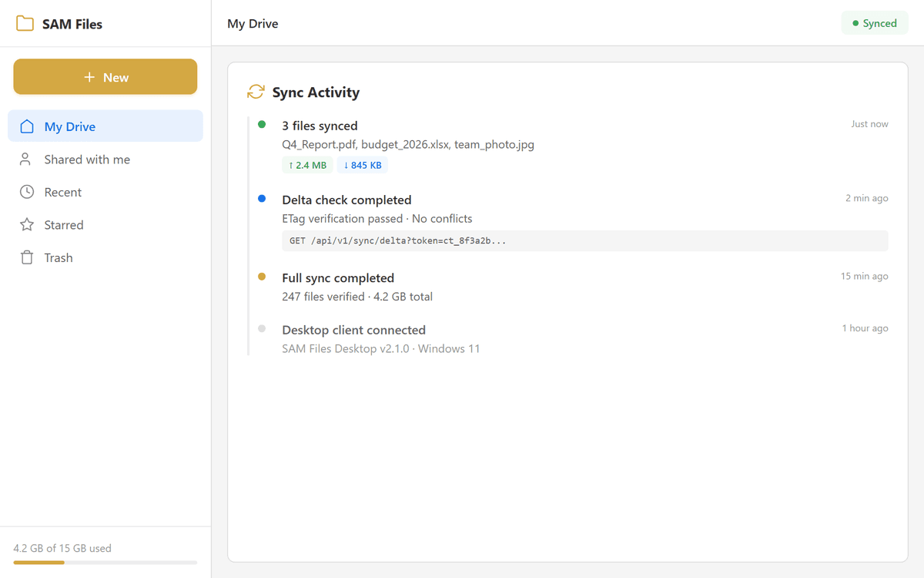Expand the Delta check completed entry
The image size is (924, 578).
(346, 200)
